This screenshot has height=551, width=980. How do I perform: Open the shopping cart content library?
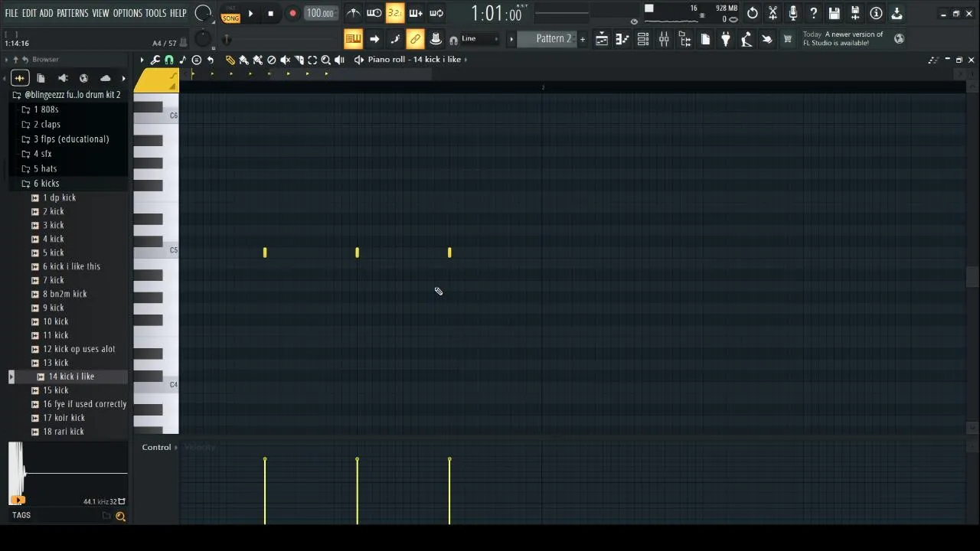coord(787,40)
